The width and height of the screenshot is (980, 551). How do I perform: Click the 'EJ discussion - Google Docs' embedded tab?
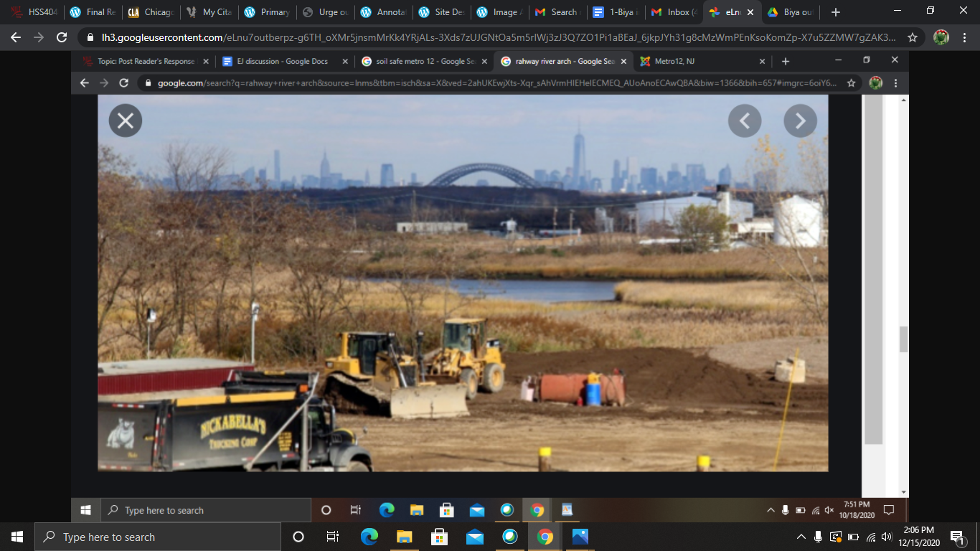pyautogui.click(x=286, y=62)
